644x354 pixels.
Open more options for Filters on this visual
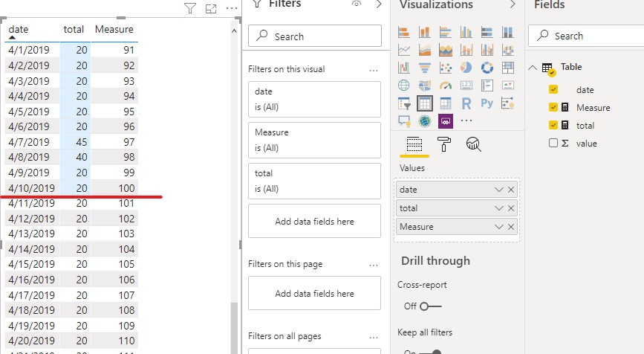(x=374, y=71)
